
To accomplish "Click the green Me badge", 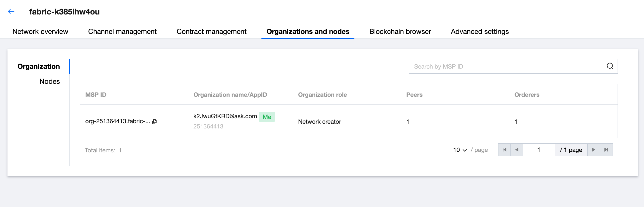I will point(267,117).
